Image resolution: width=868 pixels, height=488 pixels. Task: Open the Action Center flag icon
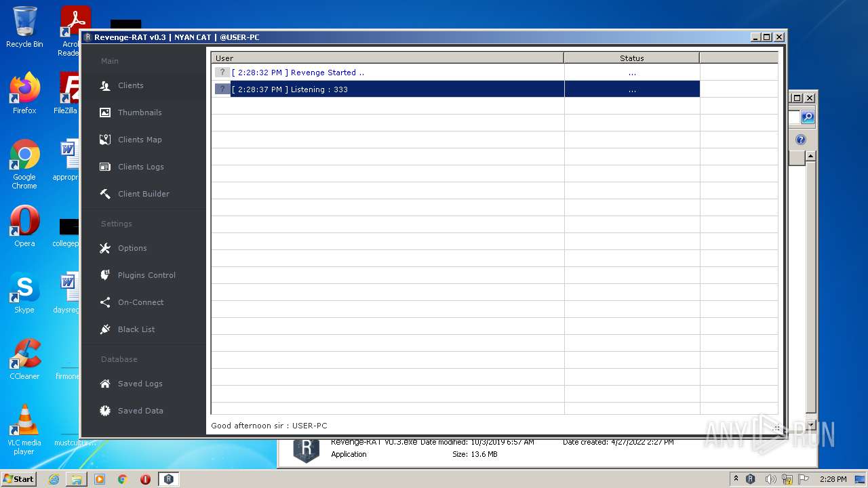point(804,479)
